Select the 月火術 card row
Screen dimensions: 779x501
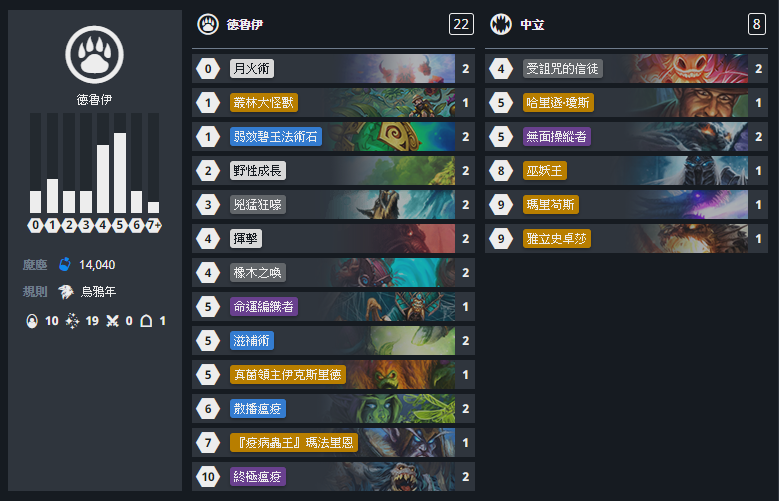pos(333,69)
